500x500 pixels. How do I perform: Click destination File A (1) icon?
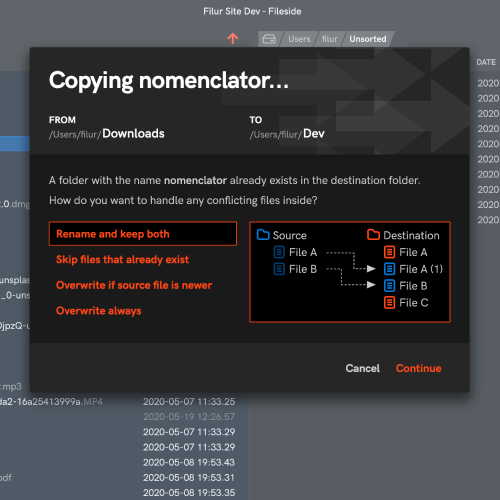tap(389, 269)
